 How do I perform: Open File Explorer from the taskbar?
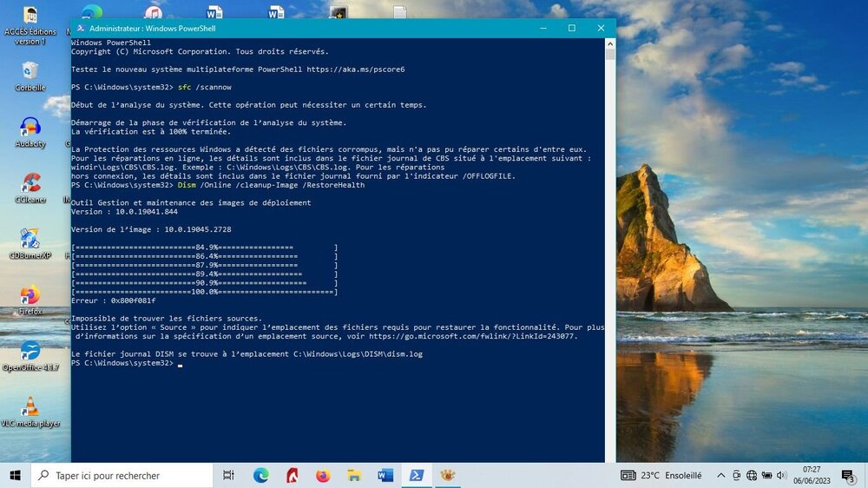pyautogui.click(x=354, y=476)
